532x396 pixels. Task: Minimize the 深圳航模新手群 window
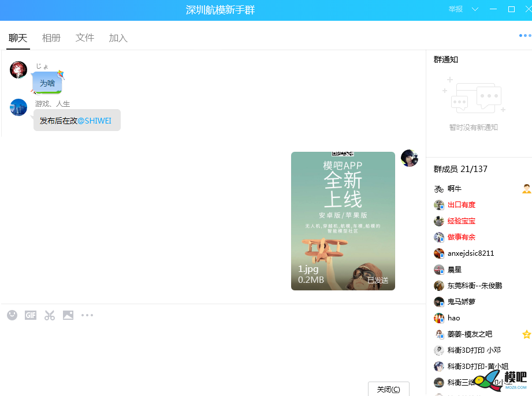[493, 9]
